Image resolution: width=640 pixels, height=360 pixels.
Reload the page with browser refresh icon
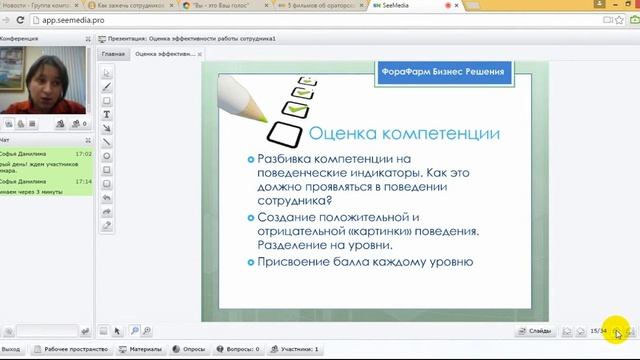tap(20, 20)
